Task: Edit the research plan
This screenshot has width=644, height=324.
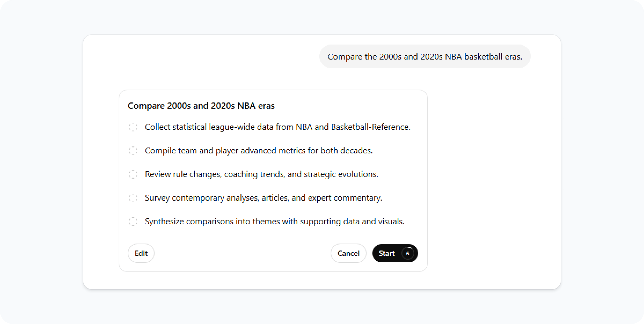Action: (x=141, y=253)
